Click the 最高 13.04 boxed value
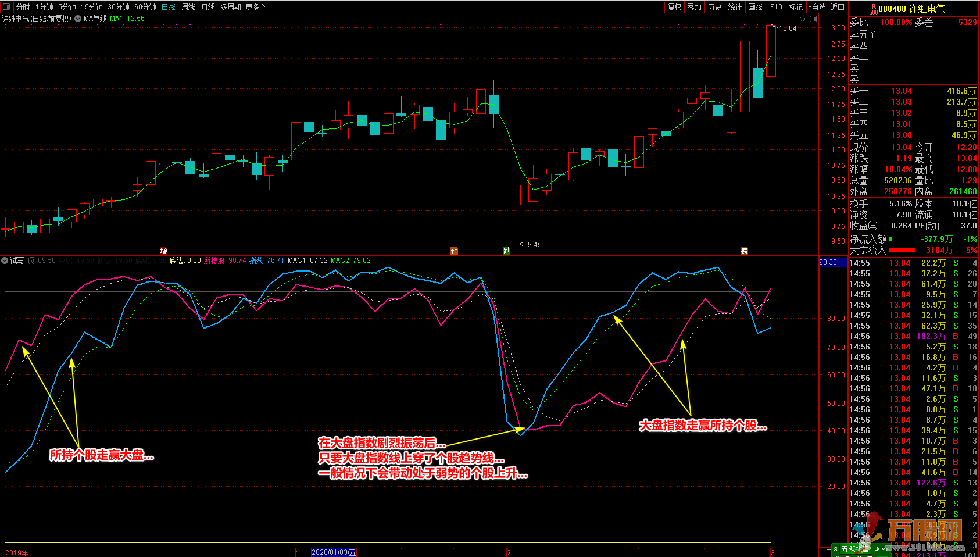The image size is (980, 557). tap(967, 159)
